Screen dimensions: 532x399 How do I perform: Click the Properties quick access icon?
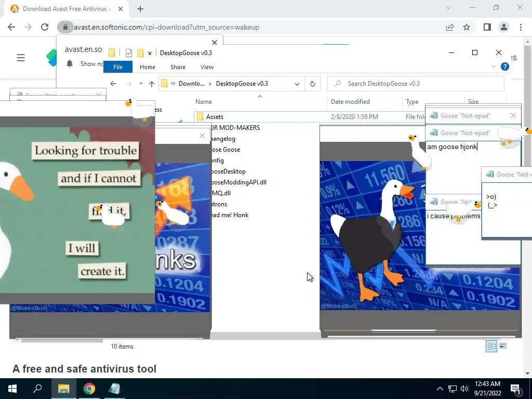click(129, 53)
